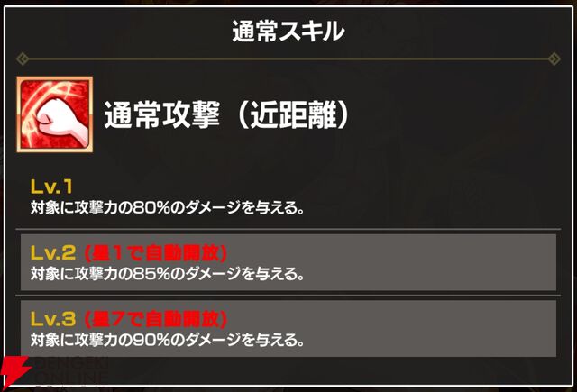Click the red 星7で自動開放 unlock note
The image size is (577, 392).
[154, 319]
